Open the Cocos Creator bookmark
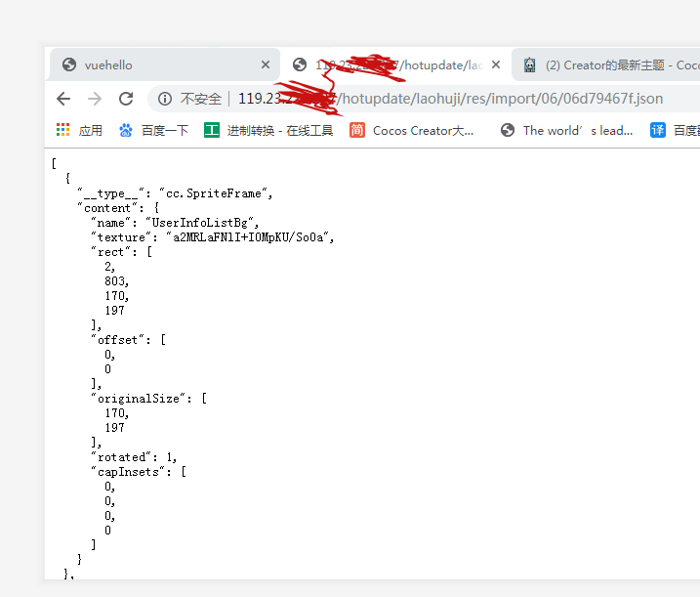700x597 pixels. tap(411, 131)
